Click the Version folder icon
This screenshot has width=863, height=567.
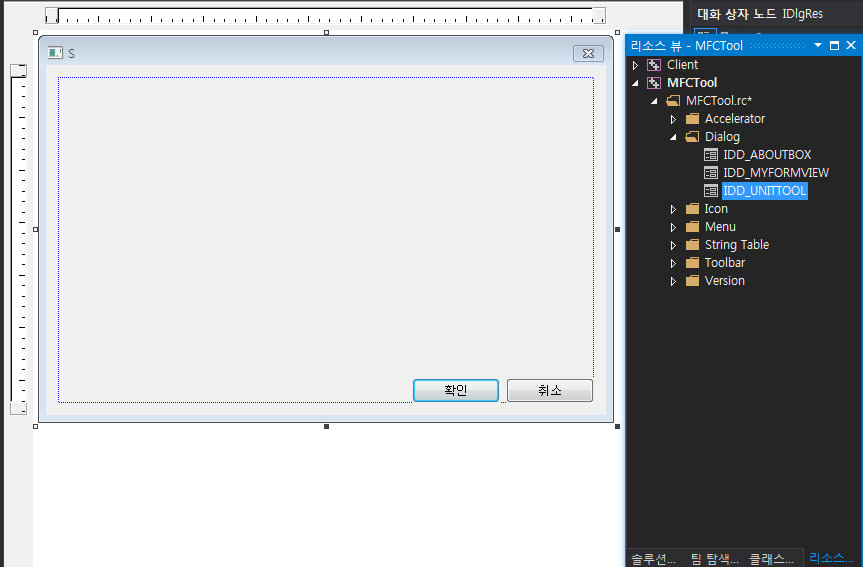(692, 281)
